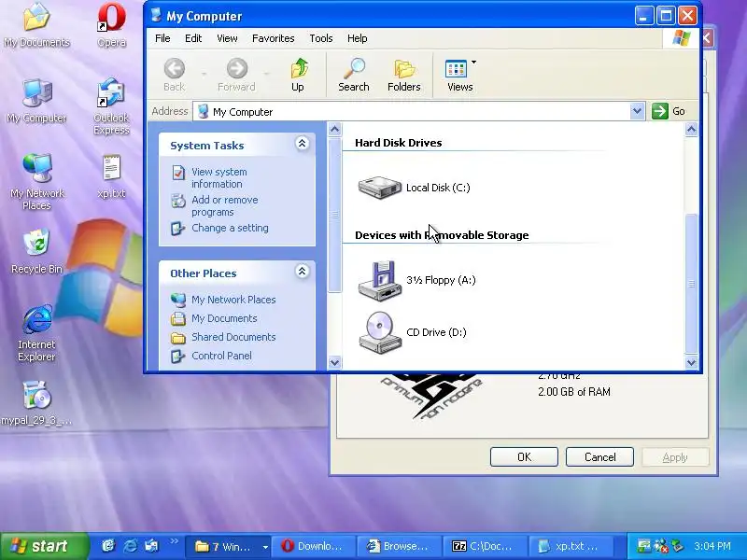Screen dimensions: 747x560
Task: Select the xp.txt file on desktop
Action: [x=111, y=176]
